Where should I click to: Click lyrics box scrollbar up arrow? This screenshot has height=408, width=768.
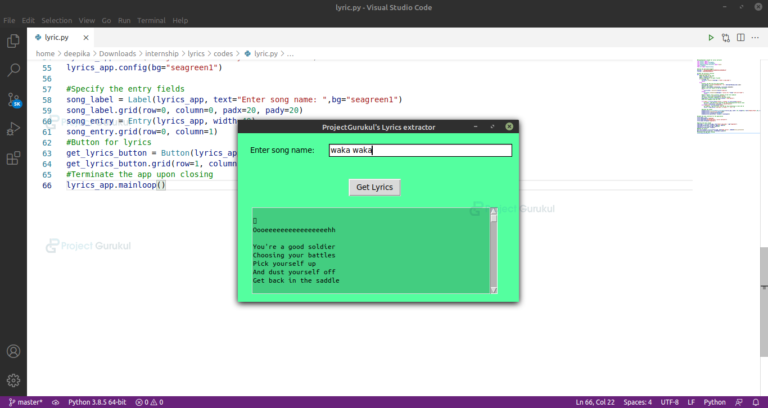tap(494, 212)
